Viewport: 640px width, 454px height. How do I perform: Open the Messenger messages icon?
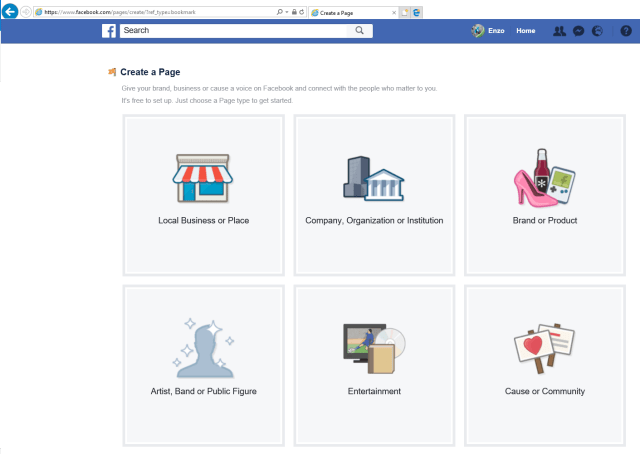click(579, 31)
